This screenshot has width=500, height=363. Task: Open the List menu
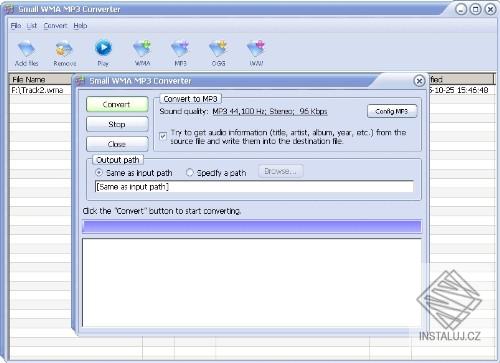pos(32,26)
